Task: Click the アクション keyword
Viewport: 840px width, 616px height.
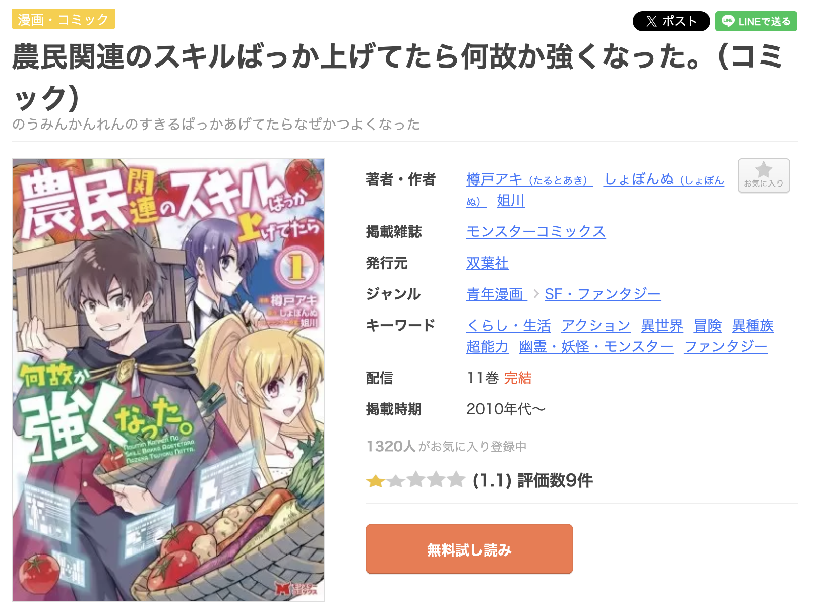Action: click(596, 326)
